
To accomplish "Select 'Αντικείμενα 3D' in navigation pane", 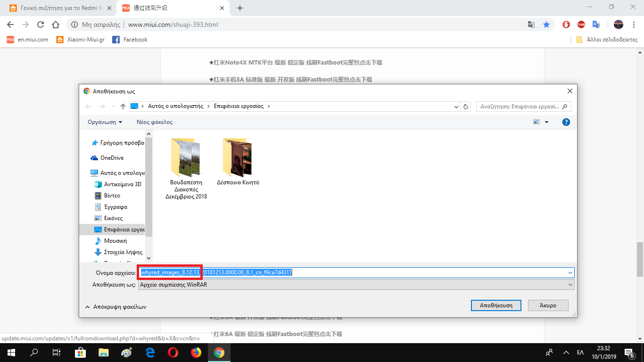I will point(118,184).
